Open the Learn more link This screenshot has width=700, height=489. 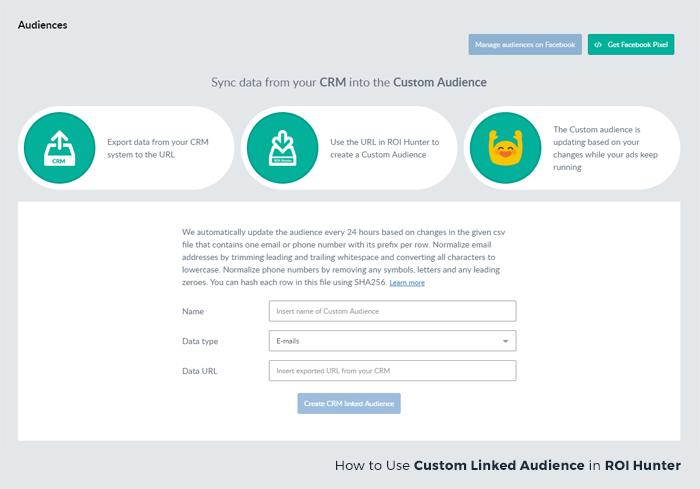tap(407, 283)
